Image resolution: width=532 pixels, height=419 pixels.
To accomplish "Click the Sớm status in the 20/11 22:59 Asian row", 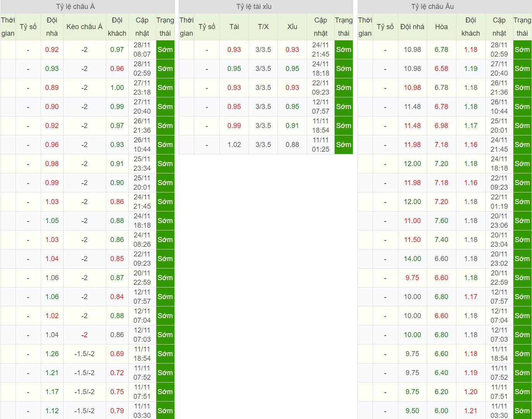I will pyautogui.click(x=165, y=278).
